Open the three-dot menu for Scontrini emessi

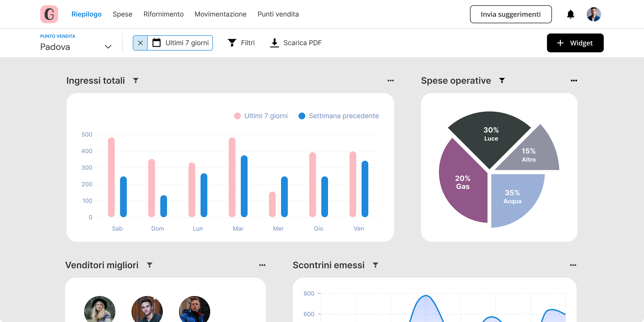coord(573,265)
